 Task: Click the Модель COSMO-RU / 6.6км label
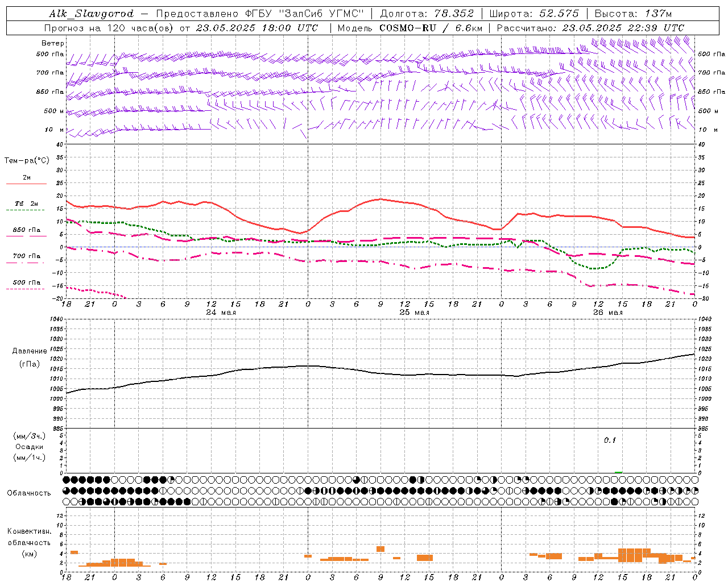click(410, 28)
